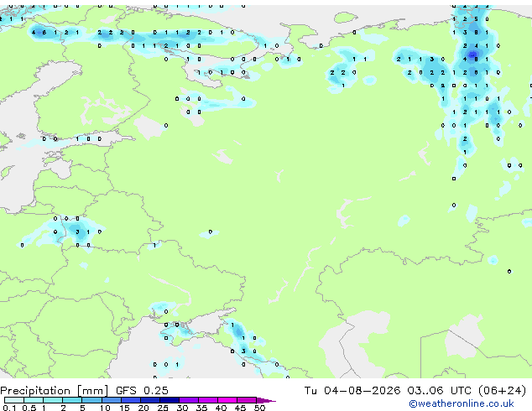Select the '25' legend scale label
The height and width of the screenshot is (411, 532).
click(163, 408)
